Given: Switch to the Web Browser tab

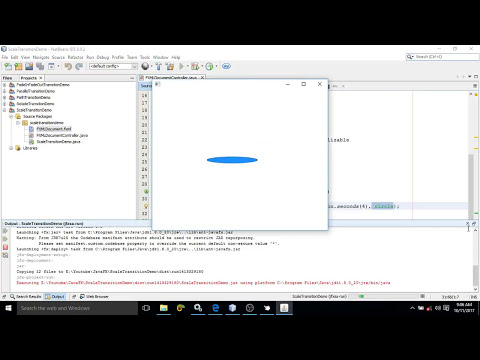Looking at the screenshot, I should coord(94,296).
